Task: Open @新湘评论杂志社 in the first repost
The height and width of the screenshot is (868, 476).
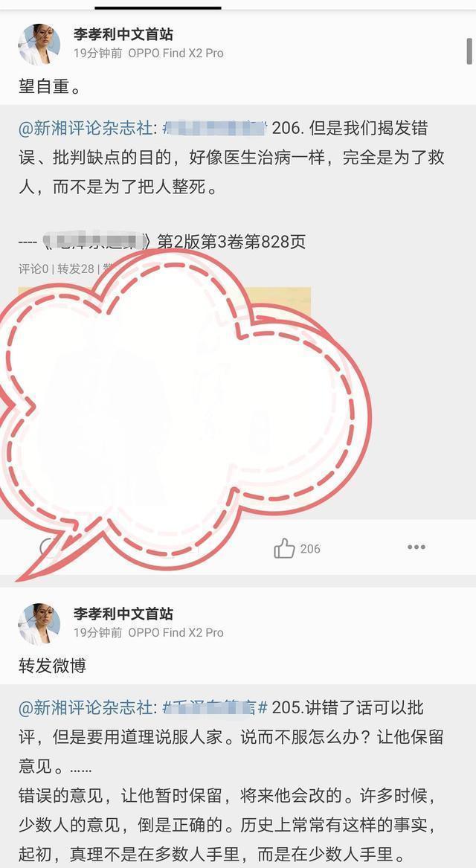Action: (x=86, y=129)
